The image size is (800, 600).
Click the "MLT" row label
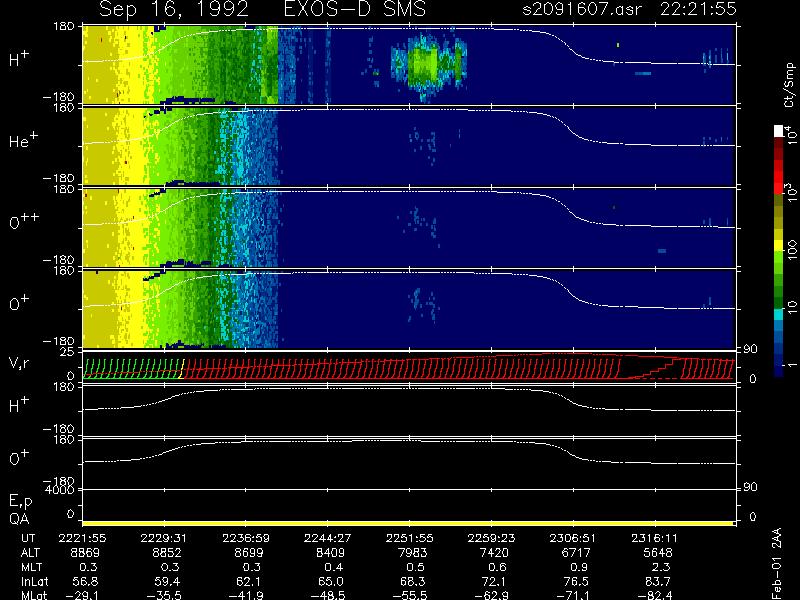[31, 567]
